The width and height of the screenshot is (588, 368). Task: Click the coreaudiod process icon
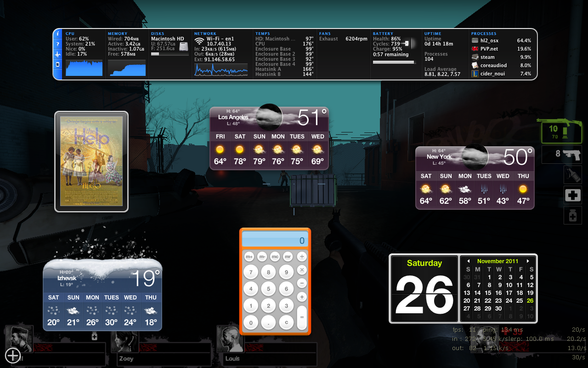point(475,65)
